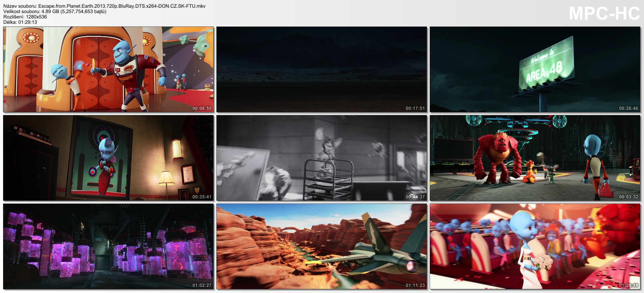Click the MPC-HC logo watermark

click(604, 14)
